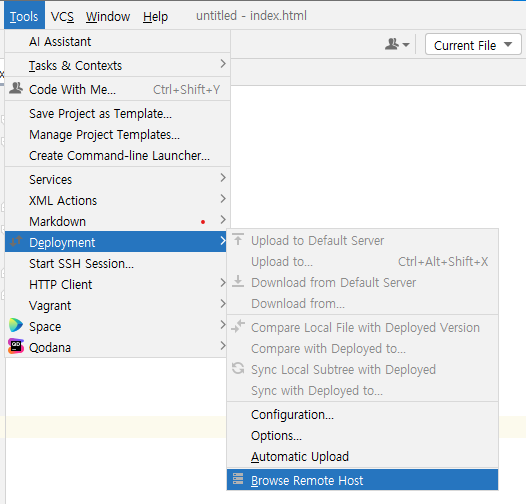Click Code With Me people icon in menu
Image resolution: width=526 pixels, height=504 pixels.
[x=16, y=88]
